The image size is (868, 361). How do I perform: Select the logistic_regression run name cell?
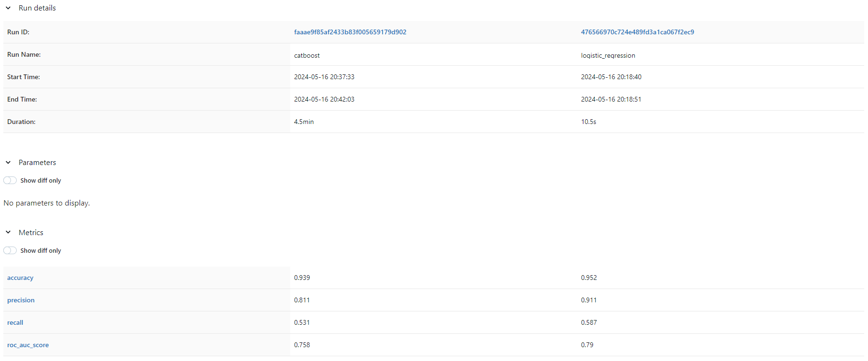[x=608, y=55]
